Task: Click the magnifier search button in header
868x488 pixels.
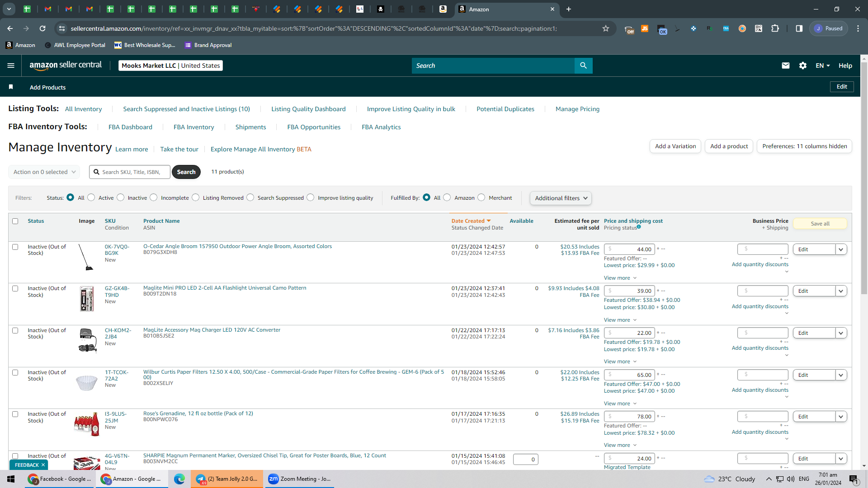Action: [x=583, y=66]
